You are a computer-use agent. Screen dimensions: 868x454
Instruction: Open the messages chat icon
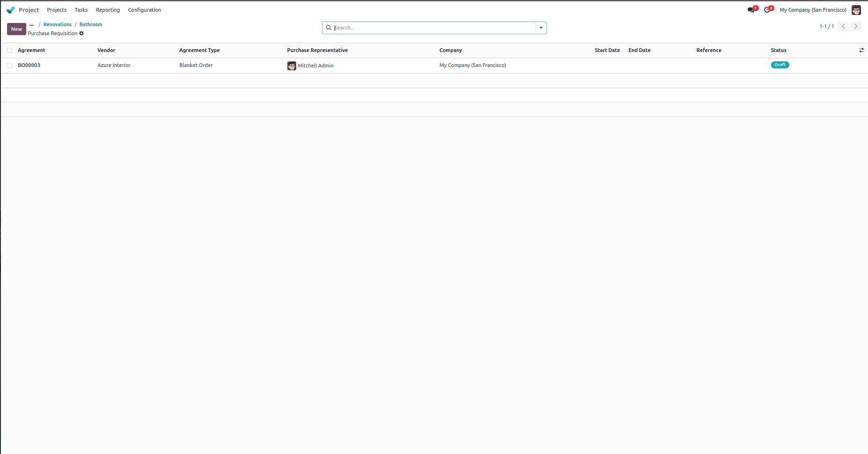coord(751,10)
